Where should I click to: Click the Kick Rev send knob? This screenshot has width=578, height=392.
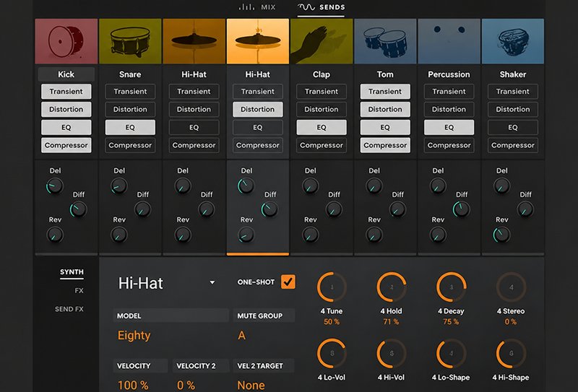pos(55,235)
